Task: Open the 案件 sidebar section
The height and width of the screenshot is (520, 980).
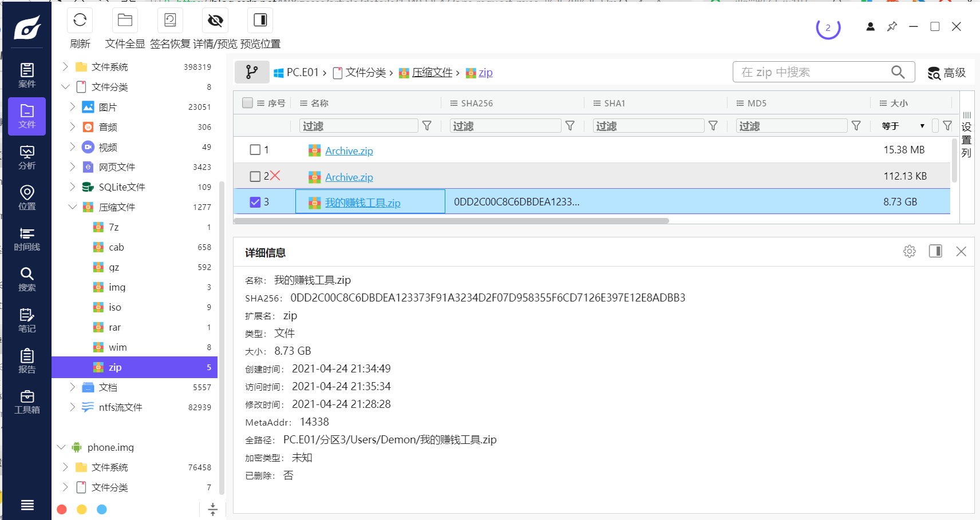Action: click(x=27, y=76)
